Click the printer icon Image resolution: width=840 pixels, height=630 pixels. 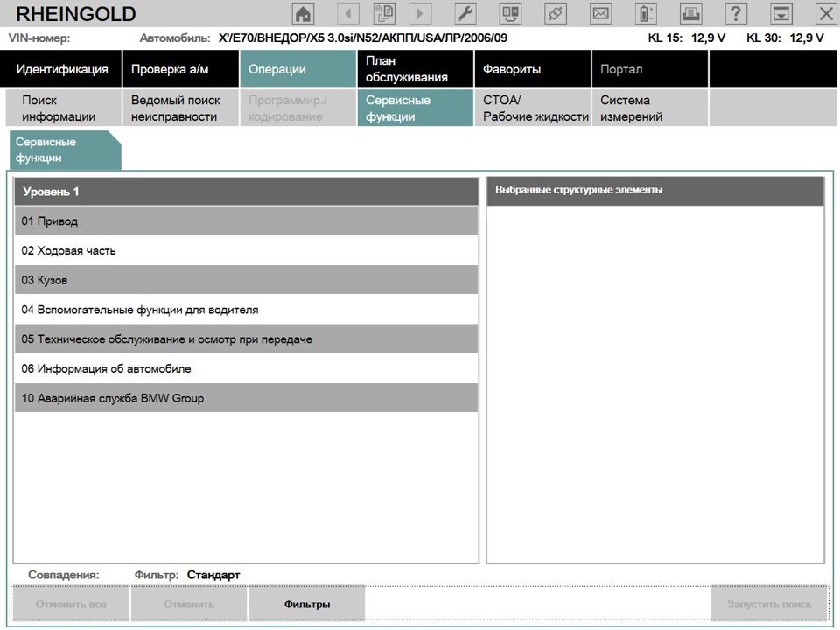691,13
